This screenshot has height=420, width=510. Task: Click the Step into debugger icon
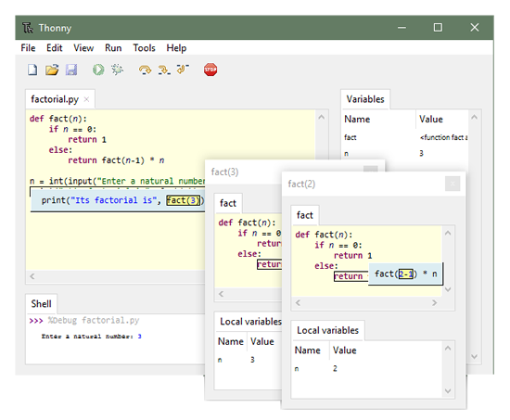(164, 70)
